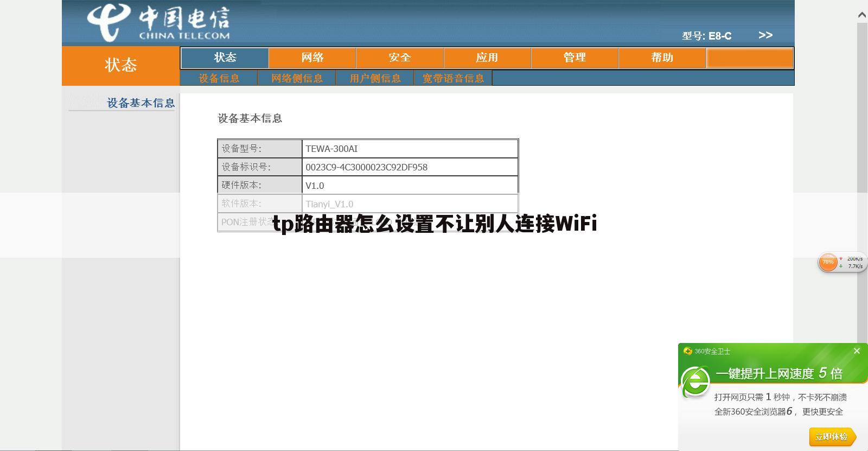Click the 硬件版本 label cell
The width and height of the screenshot is (868, 451).
coord(260,185)
